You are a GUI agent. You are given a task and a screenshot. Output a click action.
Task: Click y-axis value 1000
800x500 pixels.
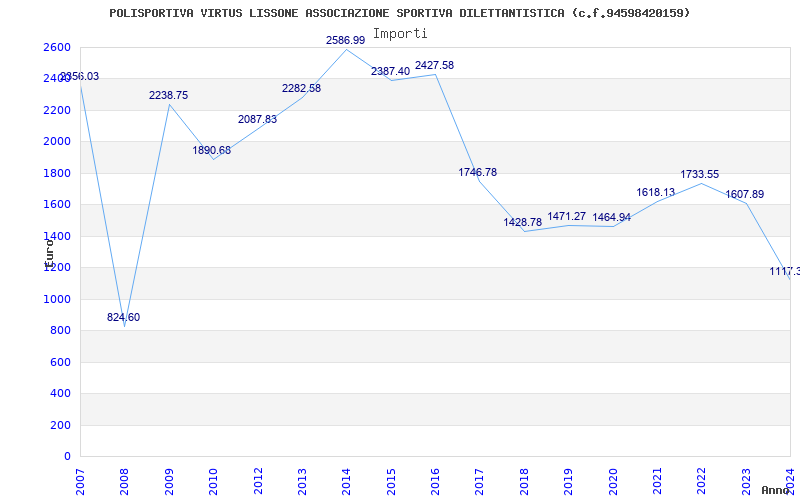click(57, 299)
